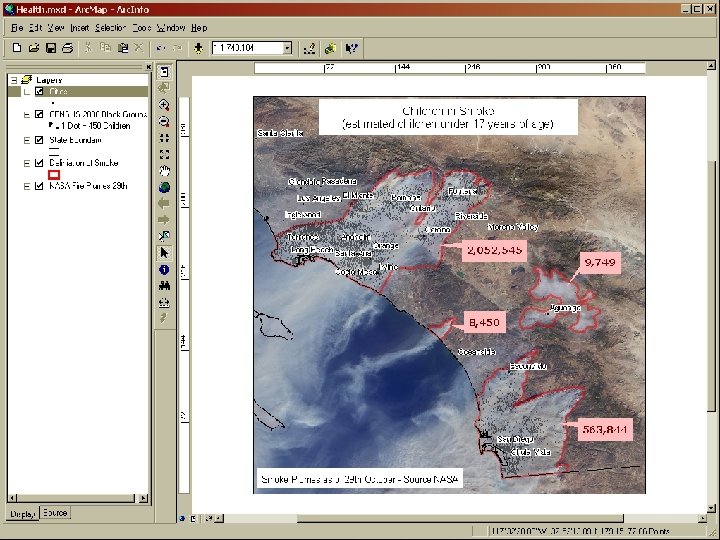Open the Editor toolbar
This screenshot has height=540, width=720.
coord(309,48)
